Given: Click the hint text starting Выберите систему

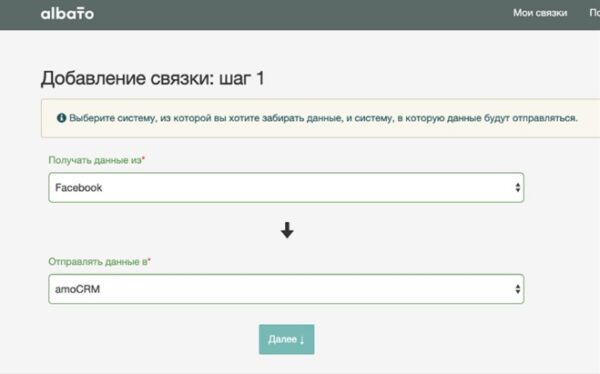Looking at the screenshot, I should 323,118.
